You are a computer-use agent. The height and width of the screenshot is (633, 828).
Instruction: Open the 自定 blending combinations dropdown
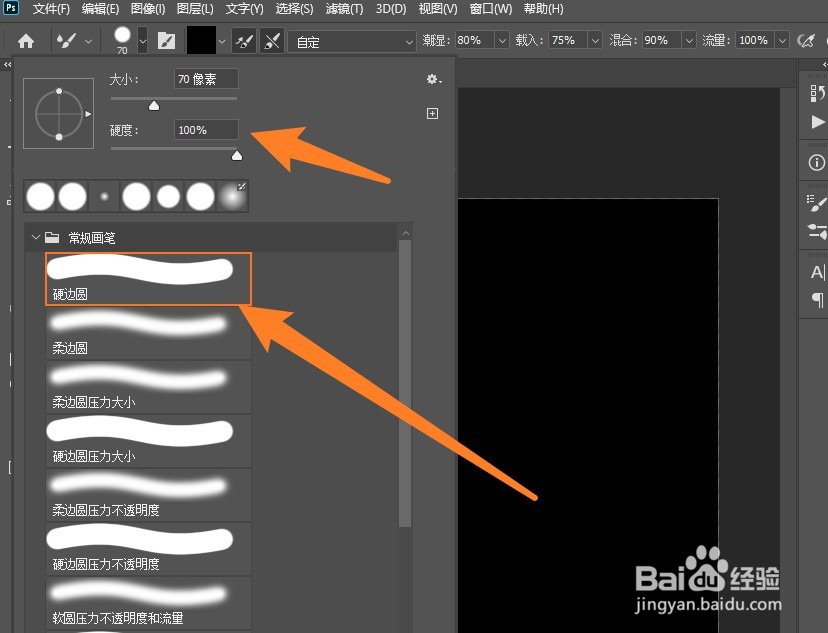[352, 41]
